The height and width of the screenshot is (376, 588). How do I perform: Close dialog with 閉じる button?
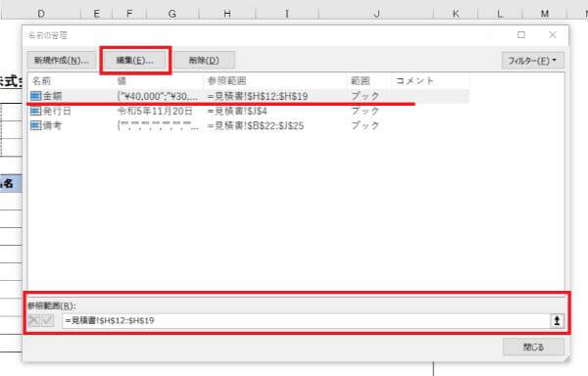pyautogui.click(x=533, y=347)
